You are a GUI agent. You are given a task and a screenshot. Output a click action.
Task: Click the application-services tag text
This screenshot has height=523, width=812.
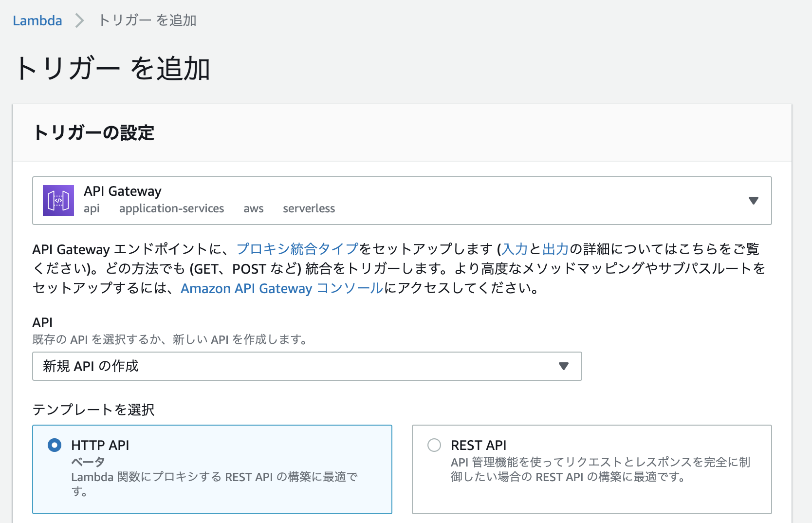[171, 208]
